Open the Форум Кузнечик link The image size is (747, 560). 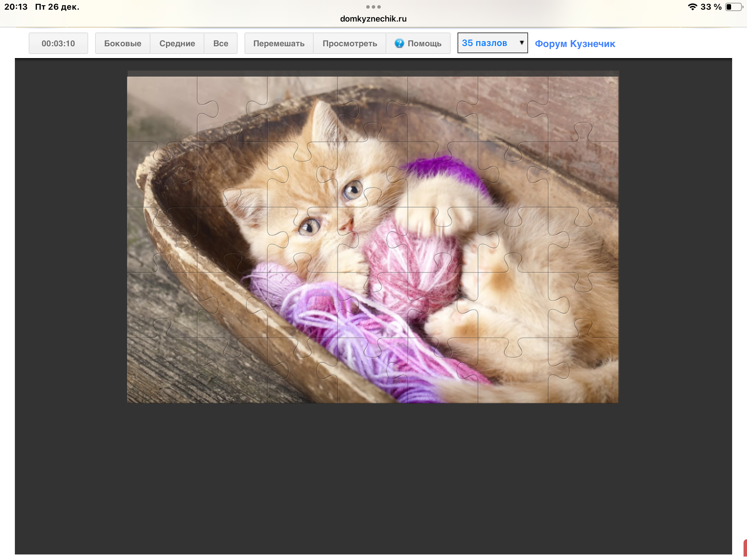click(x=575, y=44)
